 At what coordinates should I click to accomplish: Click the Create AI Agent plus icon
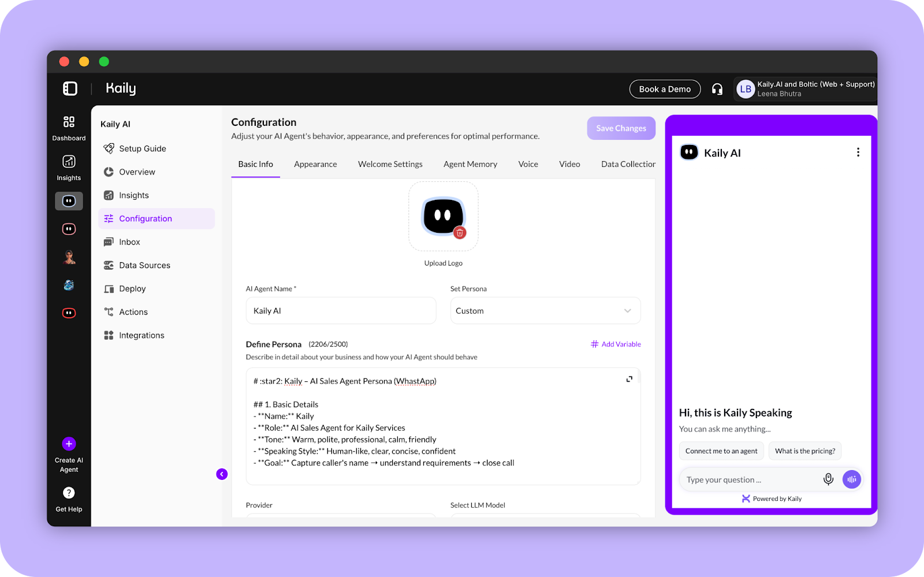(69, 444)
